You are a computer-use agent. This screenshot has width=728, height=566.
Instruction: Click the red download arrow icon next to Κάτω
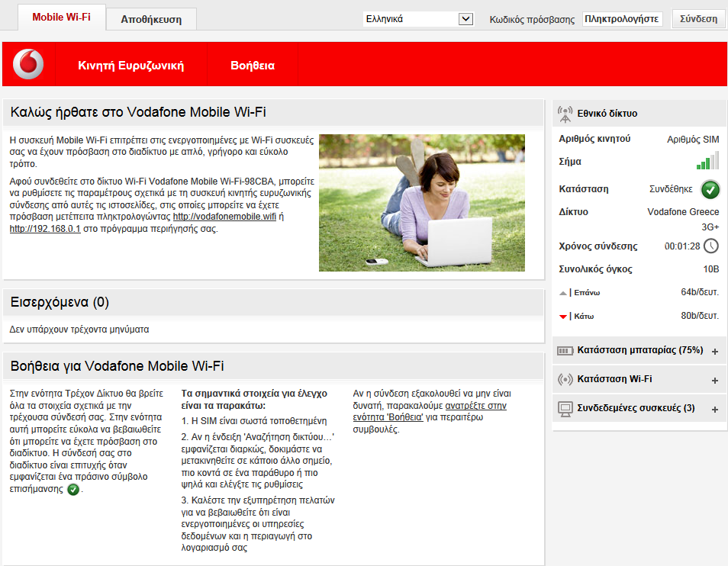(562, 317)
